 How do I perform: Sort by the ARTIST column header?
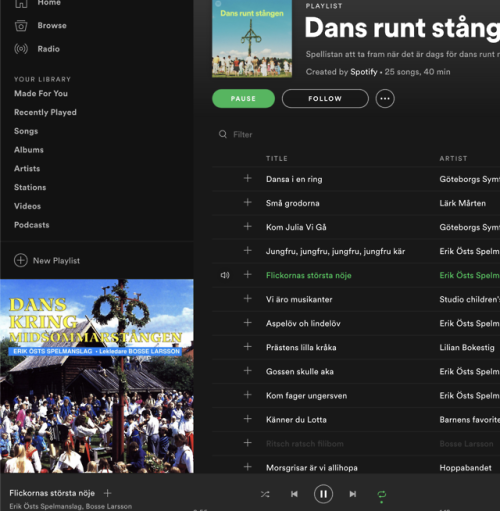point(453,159)
